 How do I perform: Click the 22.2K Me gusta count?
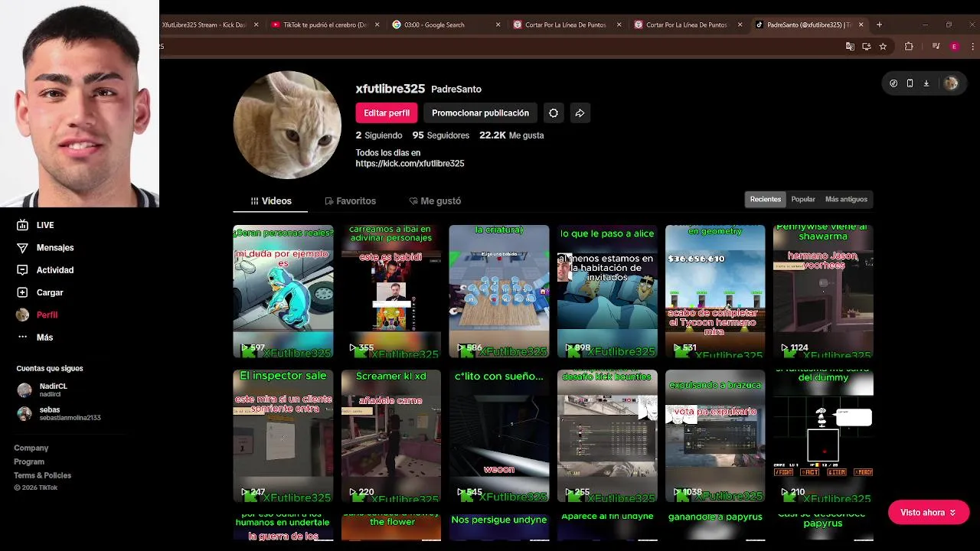point(511,135)
